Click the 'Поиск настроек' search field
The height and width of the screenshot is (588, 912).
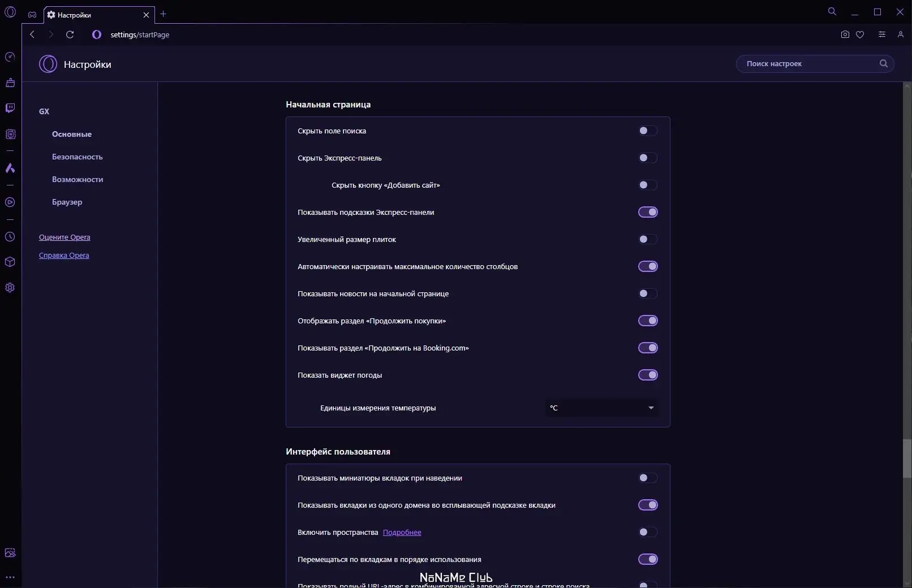[809, 64]
